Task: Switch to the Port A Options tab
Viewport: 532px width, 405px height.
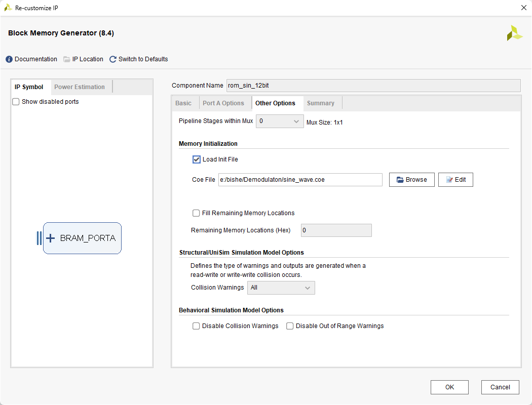Action: (223, 103)
